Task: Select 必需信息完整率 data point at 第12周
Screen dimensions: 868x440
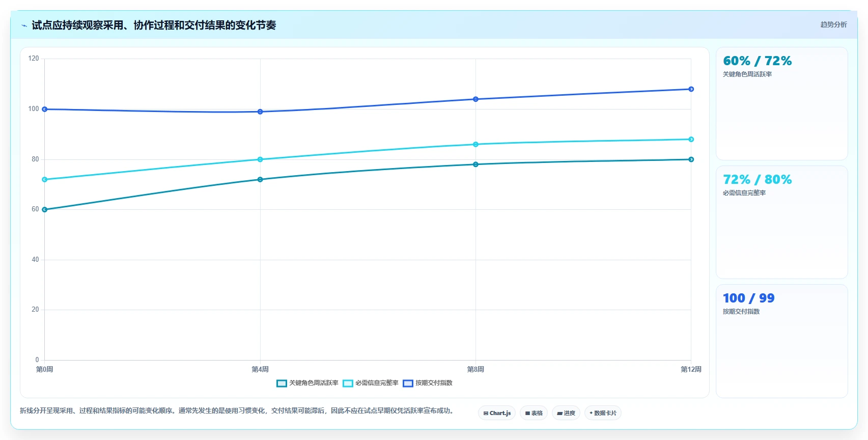Action: click(691, 140)
